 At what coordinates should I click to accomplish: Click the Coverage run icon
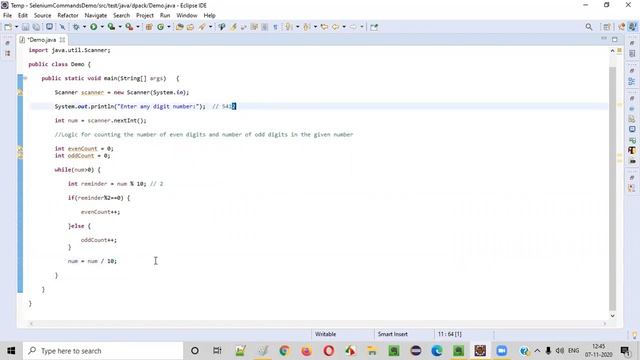[x=111, y=27]
